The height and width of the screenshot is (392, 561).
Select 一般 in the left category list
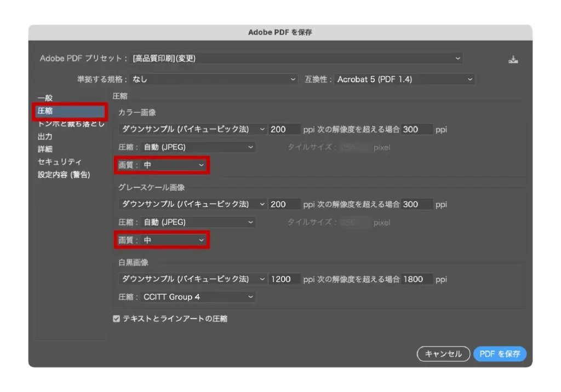(x=45, y=98)
